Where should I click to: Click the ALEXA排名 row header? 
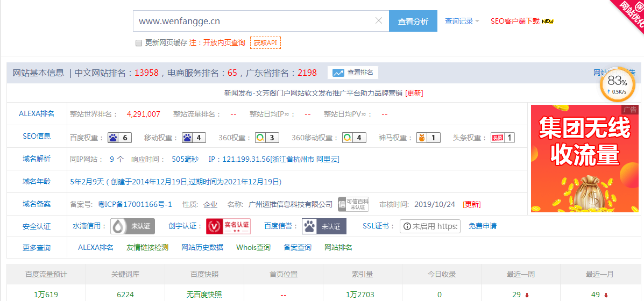[x=37, y=114]
